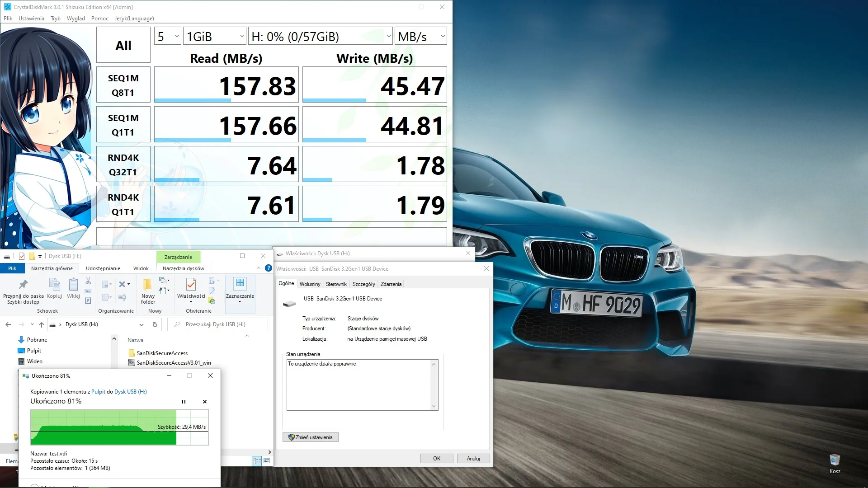Screen dimensions: 868x488
Task: Click the Właściwości checkmark icon in ribbon
Action: click(191, 284)
